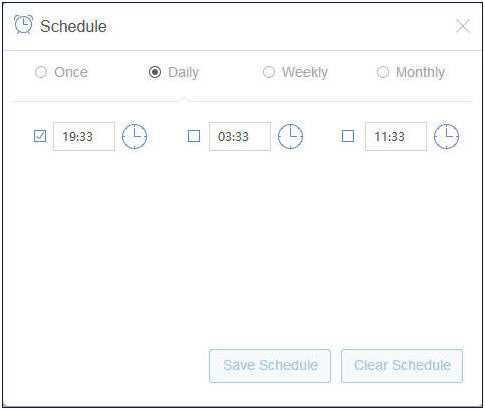The height and width of the screenshot is (410, 485).
Task: Select the Monthly radio button
Action: pos(383,72)
